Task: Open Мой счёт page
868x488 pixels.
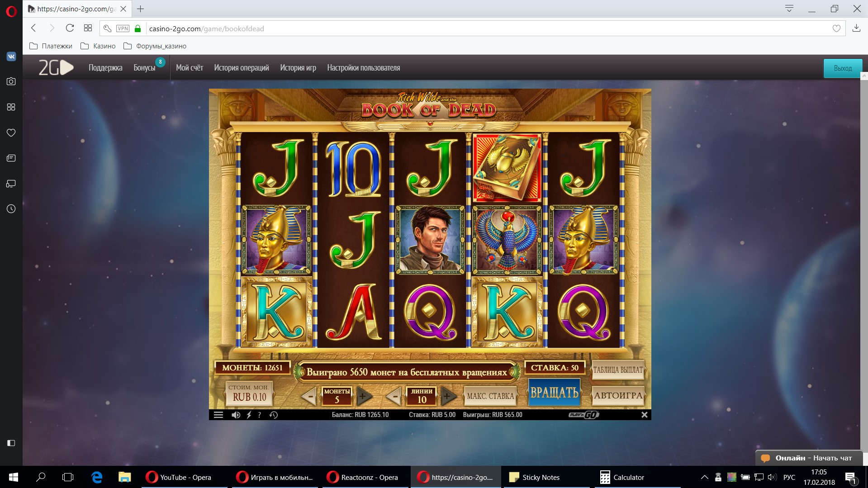Action: tap(190, 68)
